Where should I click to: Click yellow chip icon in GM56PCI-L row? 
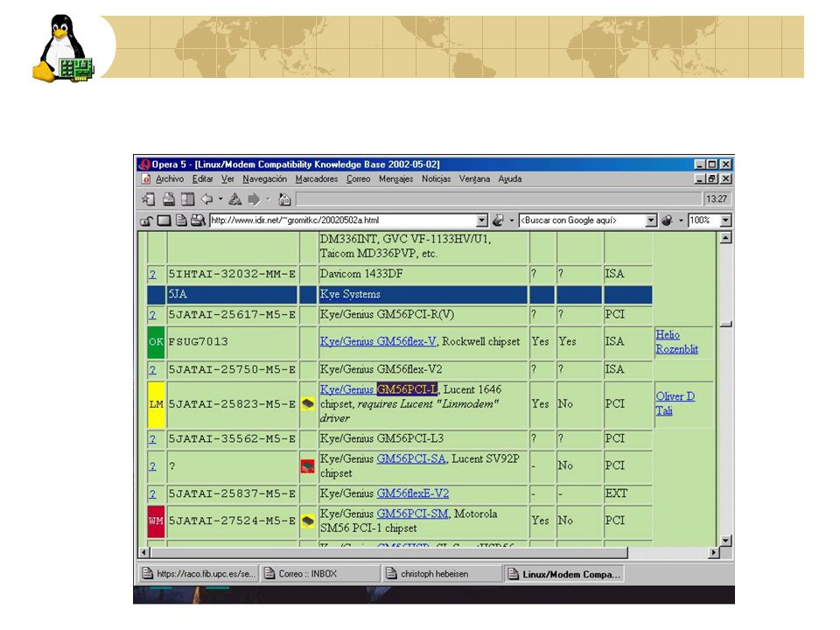[x=307, y=403]
